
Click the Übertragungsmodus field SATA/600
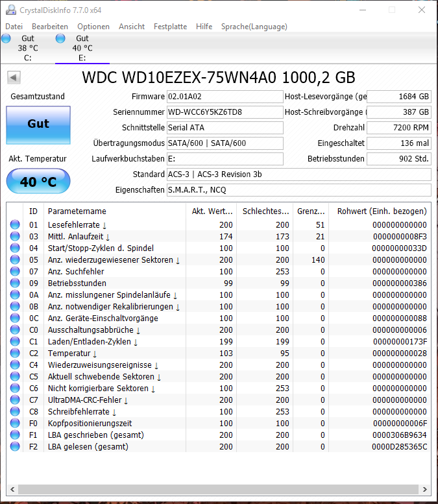(x=225, y=143)
